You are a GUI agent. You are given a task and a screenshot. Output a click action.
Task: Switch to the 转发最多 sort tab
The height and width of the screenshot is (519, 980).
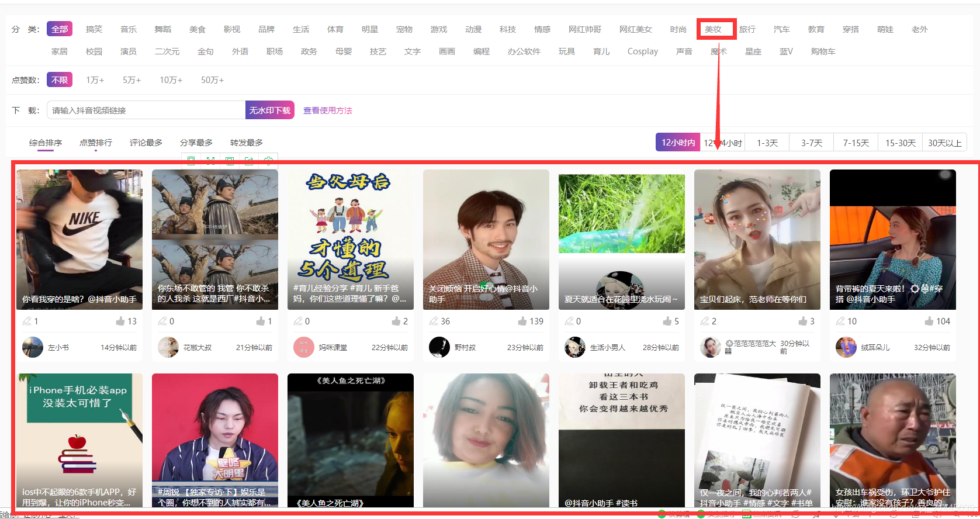pyautogui.click(x=247, y=143)
